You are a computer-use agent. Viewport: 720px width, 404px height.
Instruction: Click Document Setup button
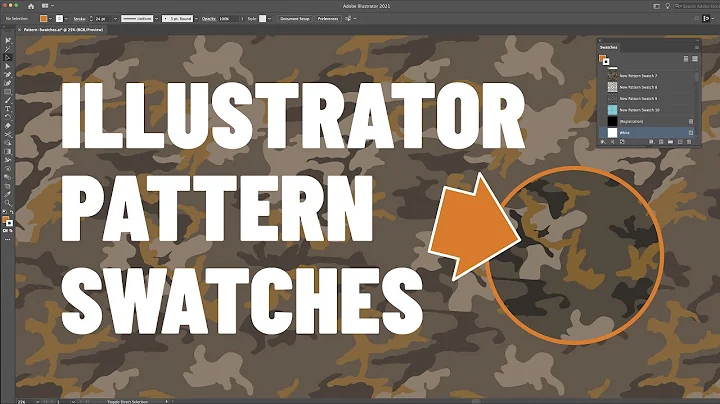click(x=295, y=18)
